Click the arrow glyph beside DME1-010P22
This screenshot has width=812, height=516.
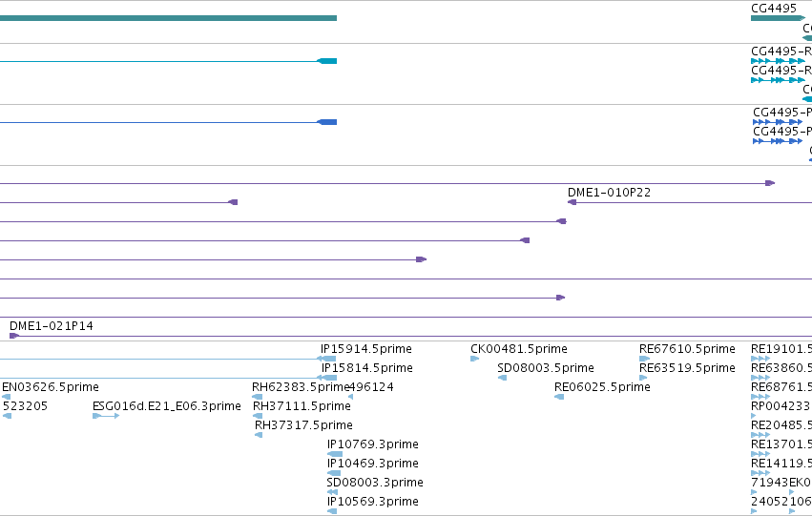coord(573,202)
